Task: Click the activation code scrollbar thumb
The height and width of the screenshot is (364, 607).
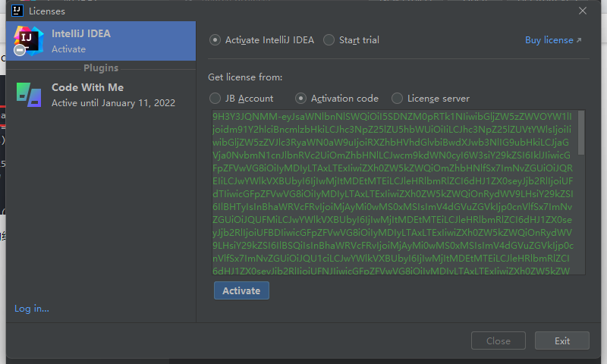Action: (x=581, y=133)
